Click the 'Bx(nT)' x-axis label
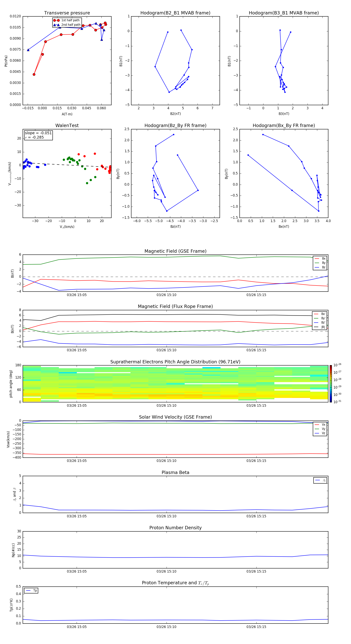 284,227
